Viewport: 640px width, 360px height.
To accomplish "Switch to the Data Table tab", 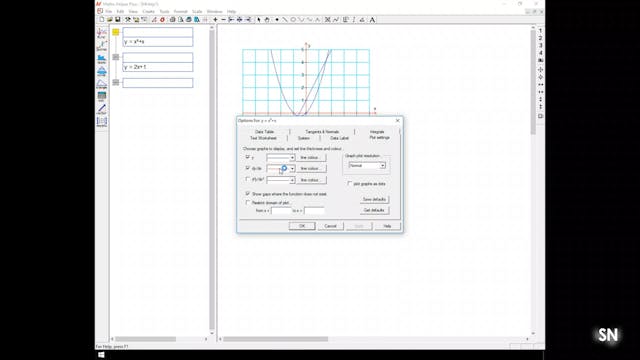I will [x=264, y=132].
